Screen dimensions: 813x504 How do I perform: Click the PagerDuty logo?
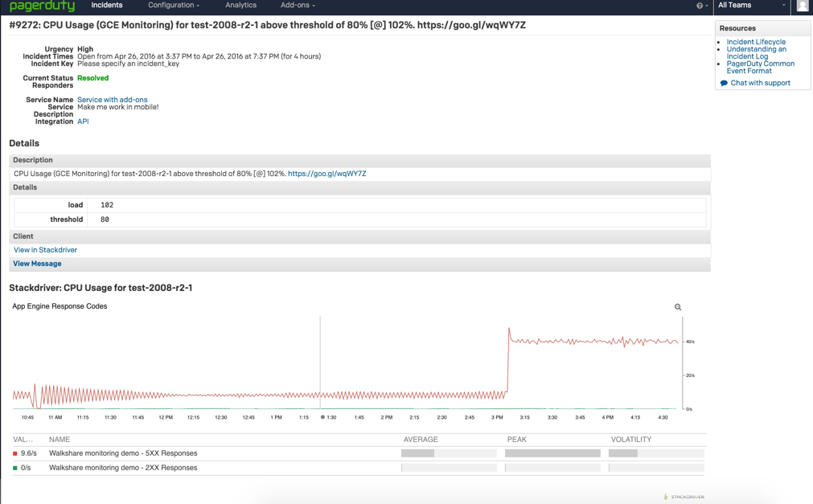coord(42,6)
